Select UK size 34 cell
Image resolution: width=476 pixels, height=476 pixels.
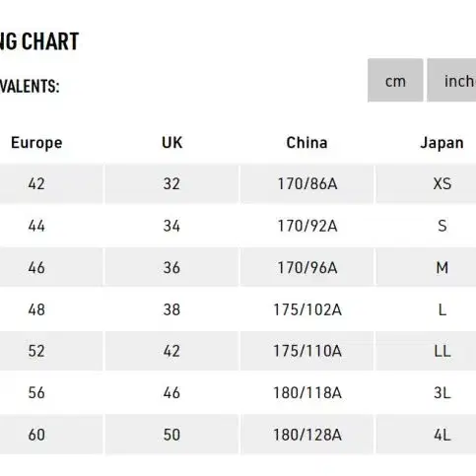tap(171, 226)
